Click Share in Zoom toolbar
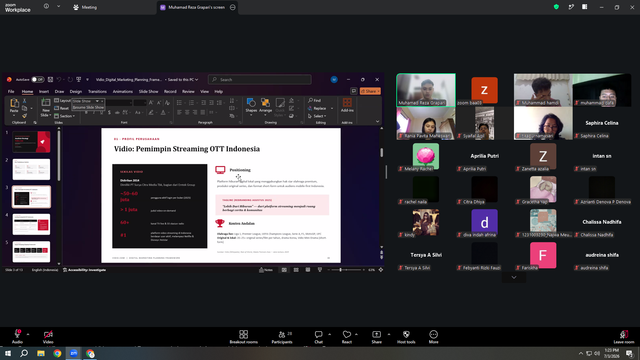Screen dimensions: 640x360 [x=376, y=337]
